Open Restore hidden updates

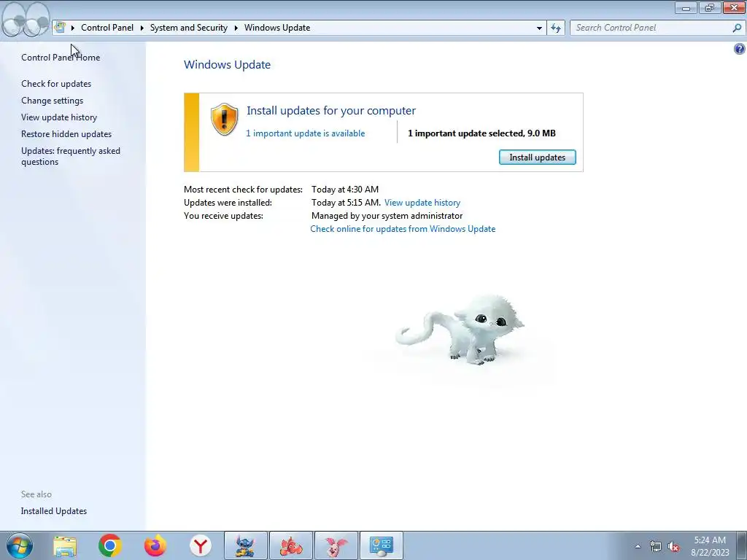[66, 134]
